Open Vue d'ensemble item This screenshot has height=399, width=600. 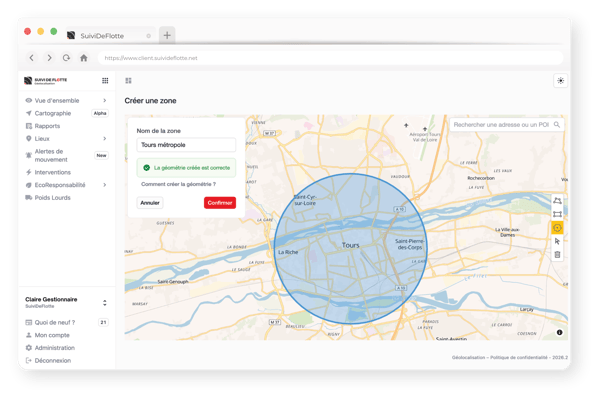click(x=57, y=101)
